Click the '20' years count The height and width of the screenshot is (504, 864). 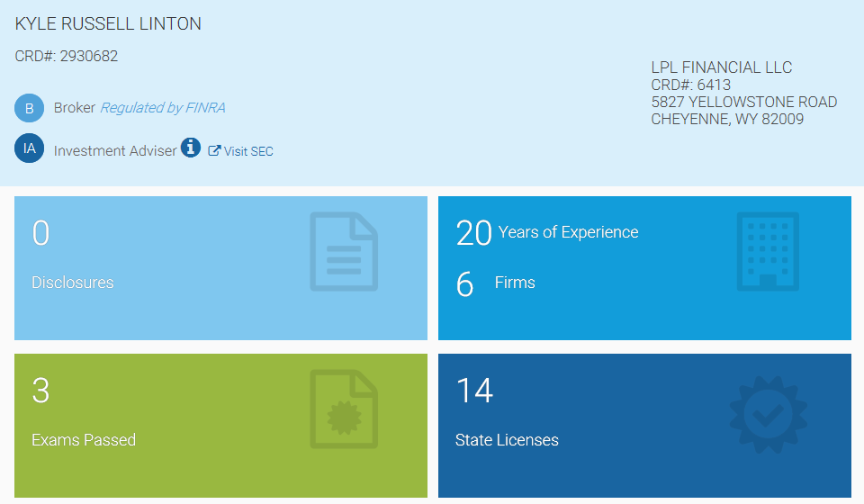474,233
